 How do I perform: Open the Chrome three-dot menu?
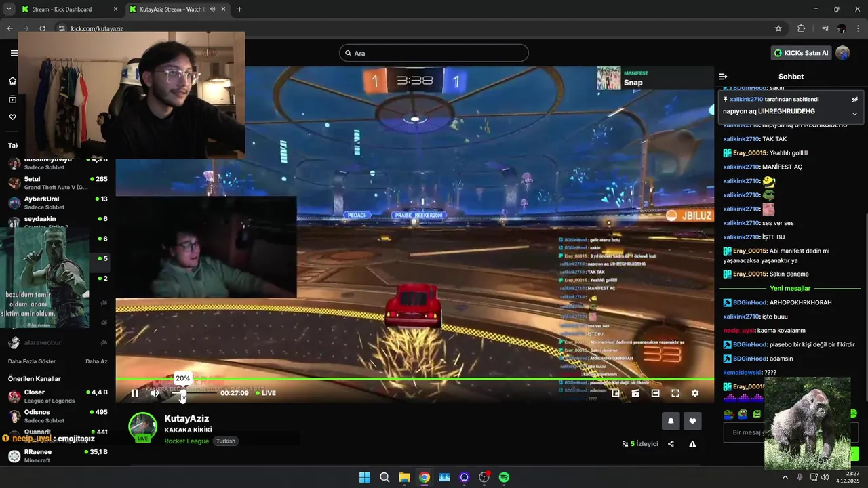pyautogui.click(x=858, y=28)
